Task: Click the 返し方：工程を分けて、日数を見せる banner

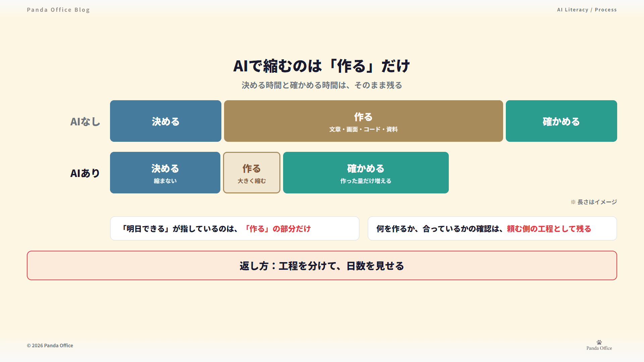Action: 322,265
